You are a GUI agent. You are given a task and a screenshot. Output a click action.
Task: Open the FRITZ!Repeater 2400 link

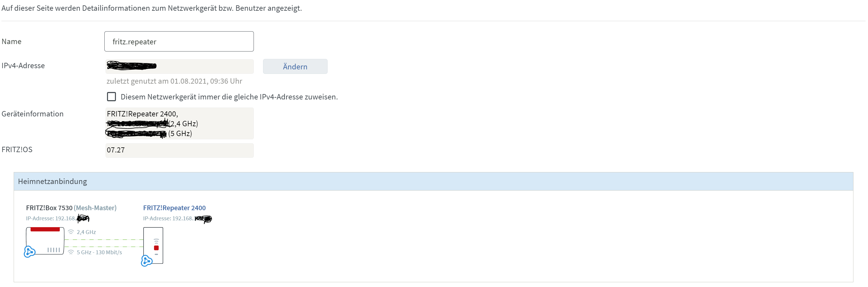click(174, 208)
